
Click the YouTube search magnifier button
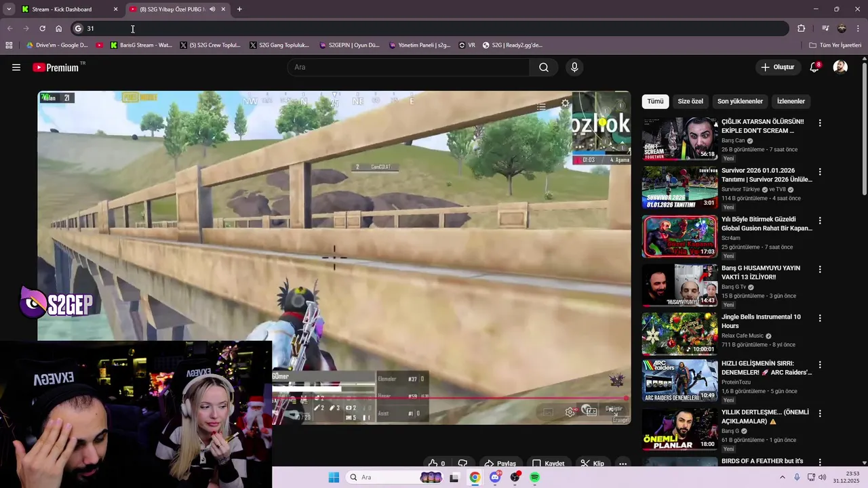click(544, 67)
